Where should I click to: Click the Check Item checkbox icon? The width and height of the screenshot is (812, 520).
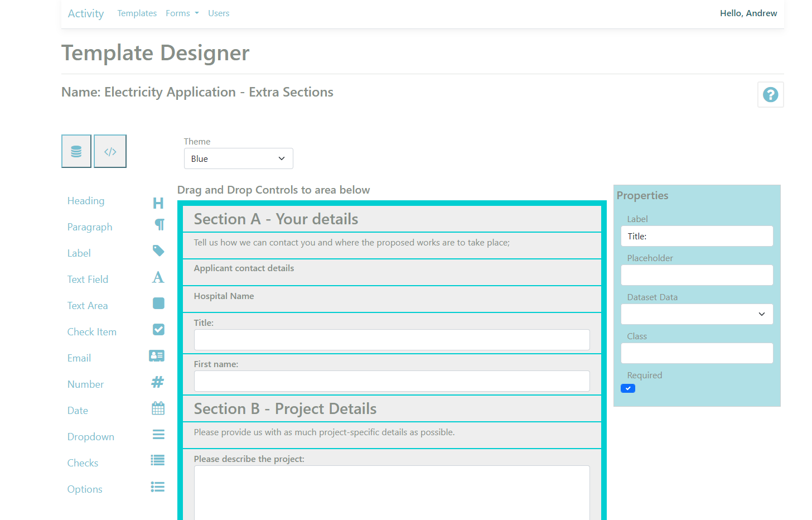tap(158, 330)
